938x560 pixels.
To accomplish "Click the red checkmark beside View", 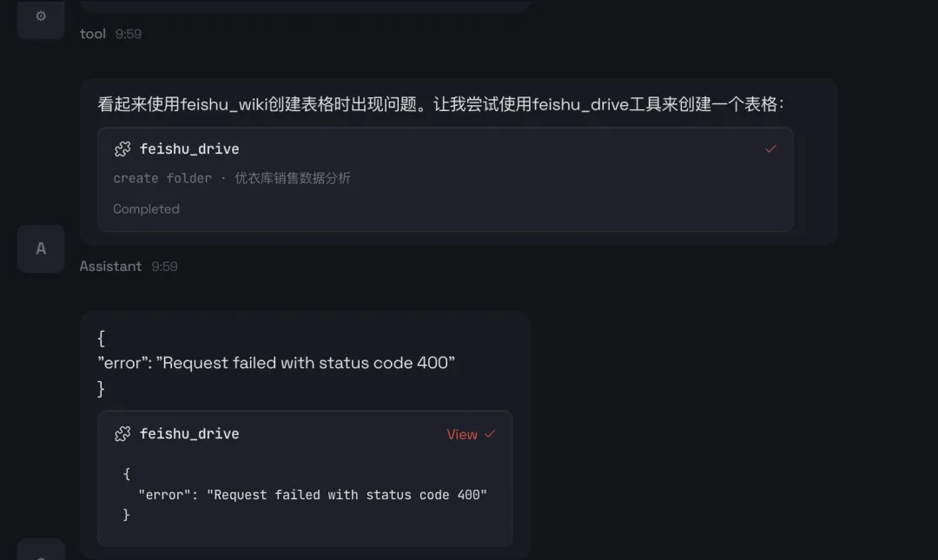I will tap(490, 434).
